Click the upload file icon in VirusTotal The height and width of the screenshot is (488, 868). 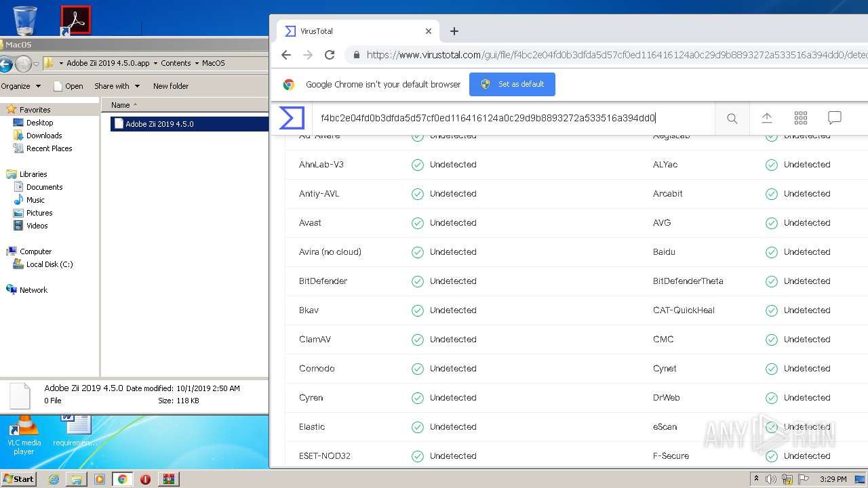(x=767, y=118)
